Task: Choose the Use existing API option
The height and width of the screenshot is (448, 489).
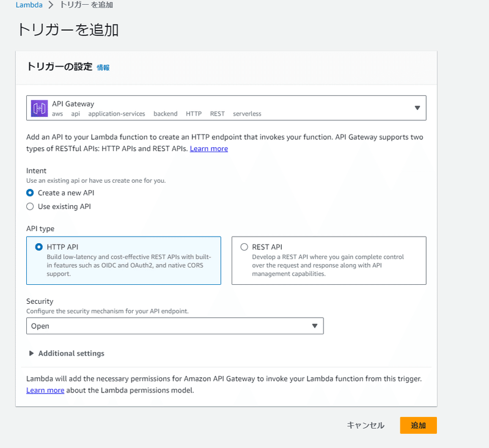Action: click(x=30, y=207)
